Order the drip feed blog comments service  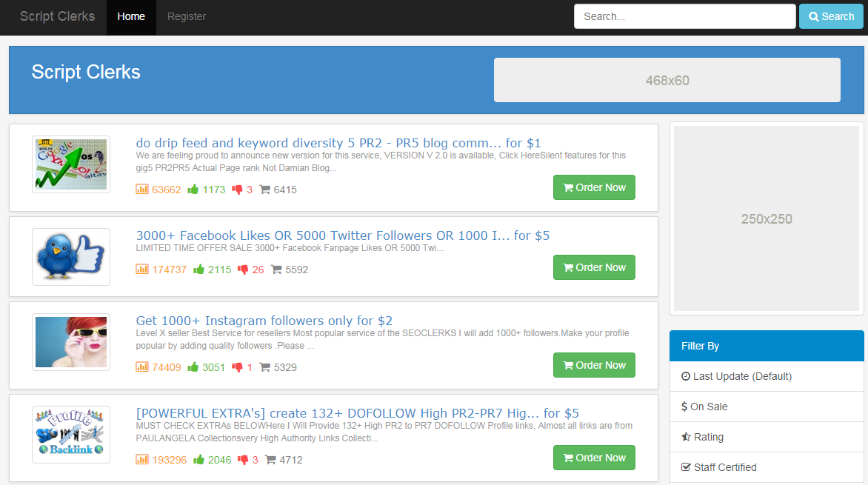(x=594, y=187)
